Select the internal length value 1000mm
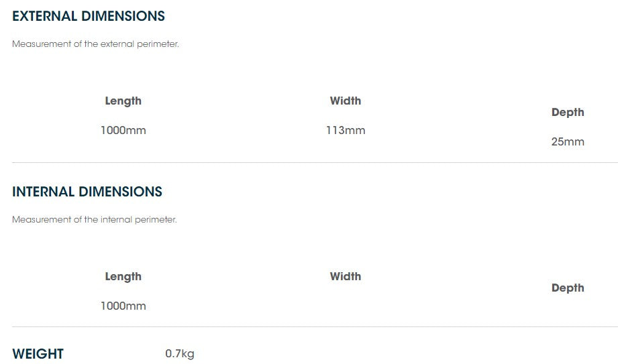Image resolution: width=618 pixels, height=364 pixels. click(x=123, y=306)
